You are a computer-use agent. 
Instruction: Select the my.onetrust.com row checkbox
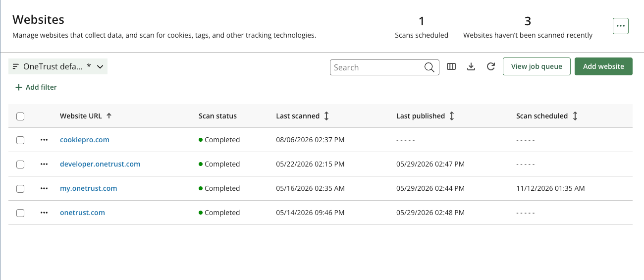[x=20, y=189]
